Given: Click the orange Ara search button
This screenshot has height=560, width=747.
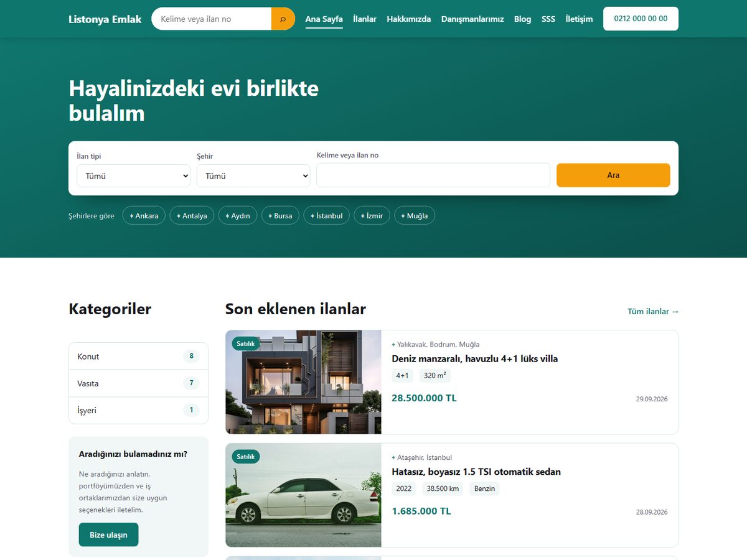Looking at the screenshot, I should pos(613,175).
